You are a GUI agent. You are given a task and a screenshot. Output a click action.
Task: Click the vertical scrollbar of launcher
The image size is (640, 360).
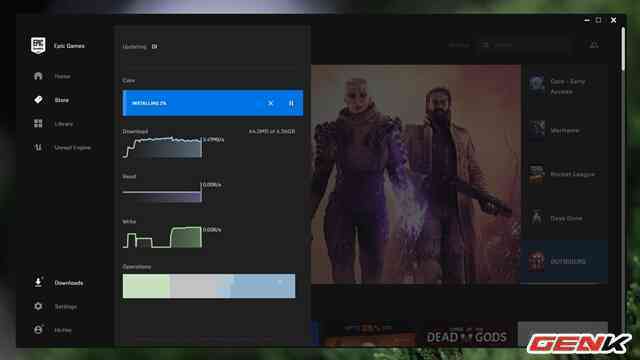click(623, 49)
